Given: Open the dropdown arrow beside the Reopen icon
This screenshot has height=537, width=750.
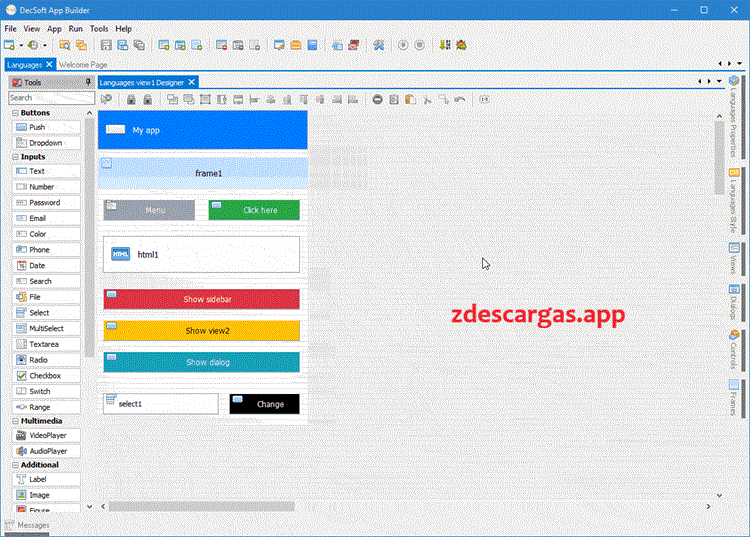Looking at the screenshot, I should (x=45, y=45).
